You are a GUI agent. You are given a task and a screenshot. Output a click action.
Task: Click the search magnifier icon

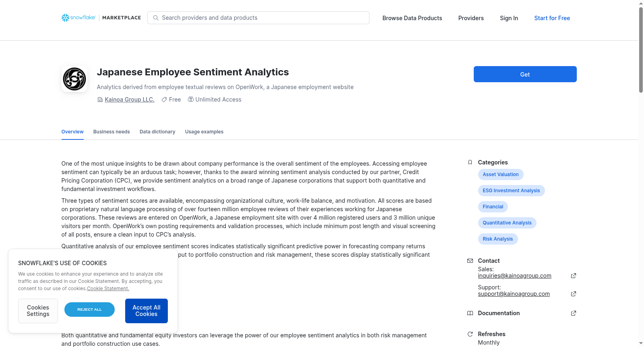[x=156, y=18]
